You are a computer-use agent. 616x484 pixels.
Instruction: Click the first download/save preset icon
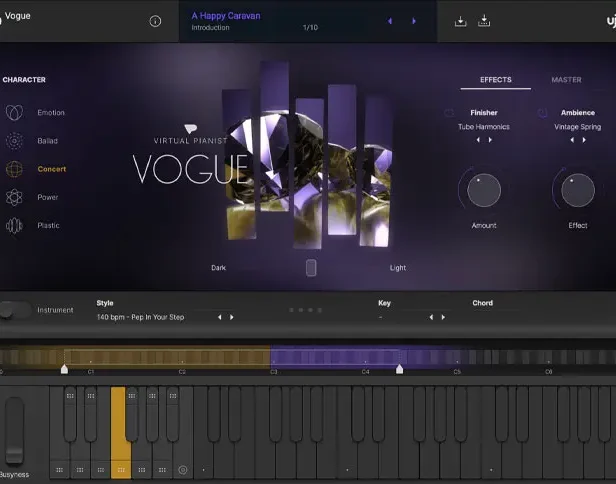coord(460,21)
